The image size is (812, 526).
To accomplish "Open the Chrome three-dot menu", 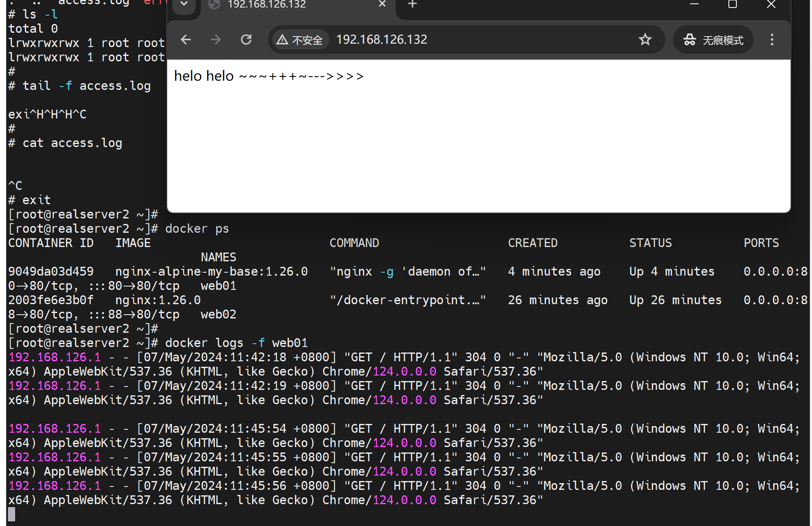I will 772,40.
